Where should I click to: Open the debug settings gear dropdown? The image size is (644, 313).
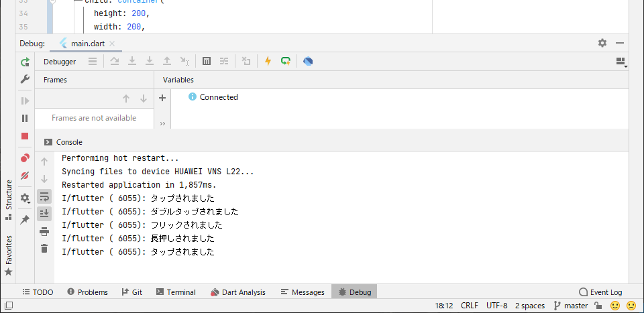tap(25, 198)
